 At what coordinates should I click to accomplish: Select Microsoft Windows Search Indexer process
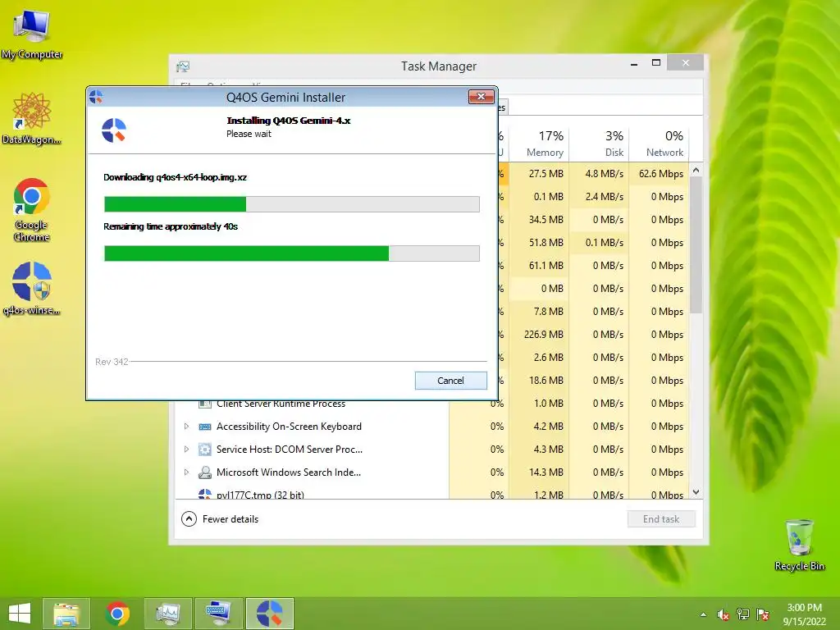tap(432, 472)
